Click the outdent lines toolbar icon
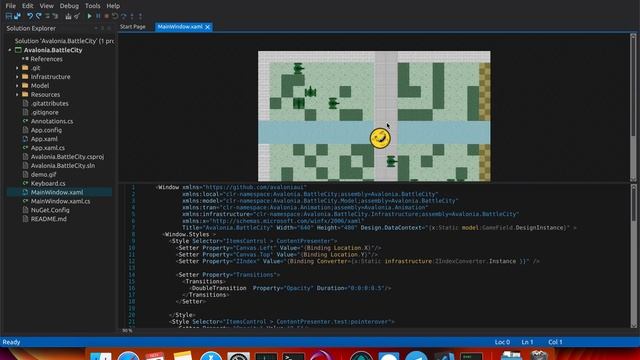 click(x=47, y=16)
